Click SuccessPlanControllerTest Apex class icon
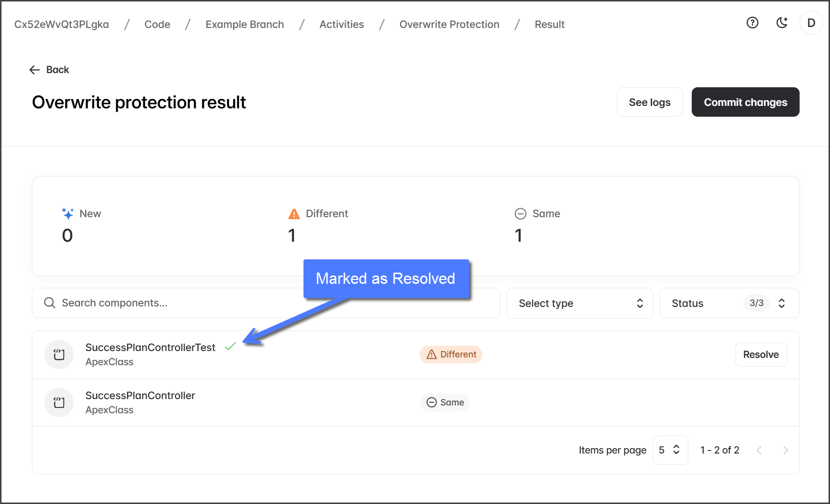The width and height of the screenshot is (830, 504). click(x=59, y=354)
